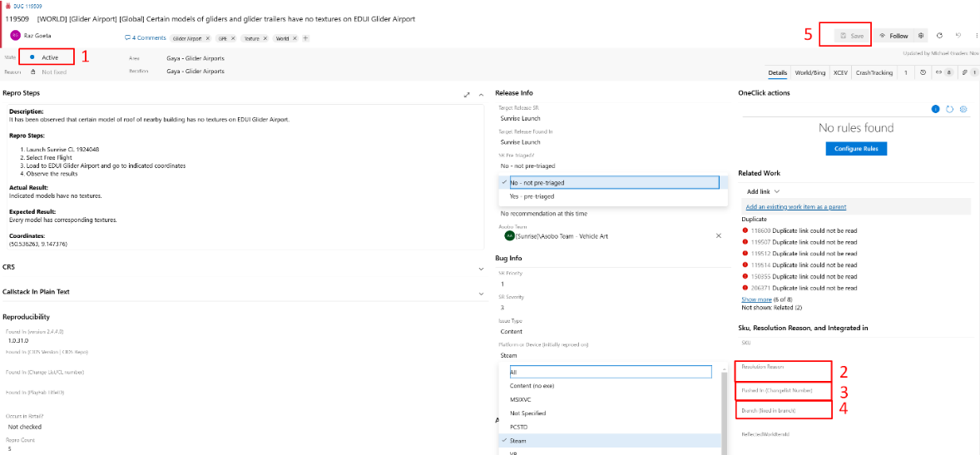Open the more actions ellipsis menu
Viewport: 980px width, 455px height.
point(975,36)
